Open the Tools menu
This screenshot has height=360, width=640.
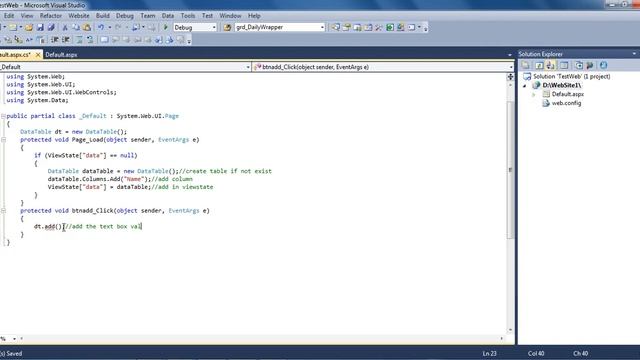[188, 16]
